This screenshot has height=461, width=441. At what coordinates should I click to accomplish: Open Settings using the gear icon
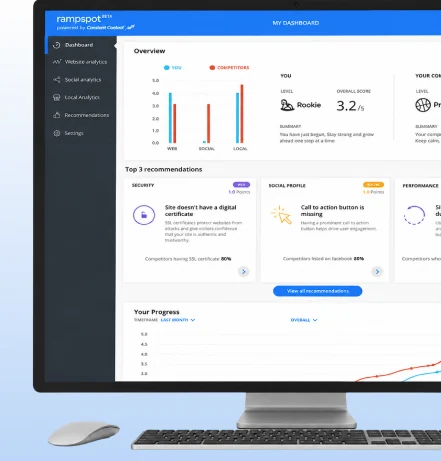[57, 133]
